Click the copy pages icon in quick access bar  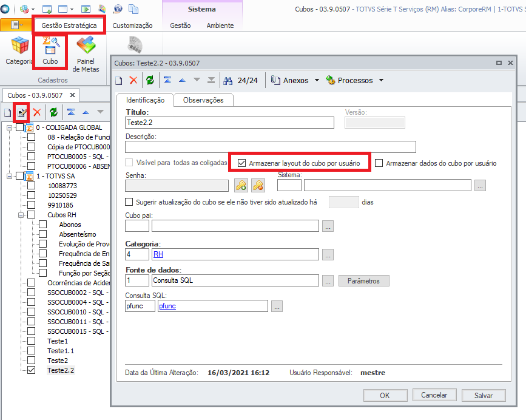133,9
